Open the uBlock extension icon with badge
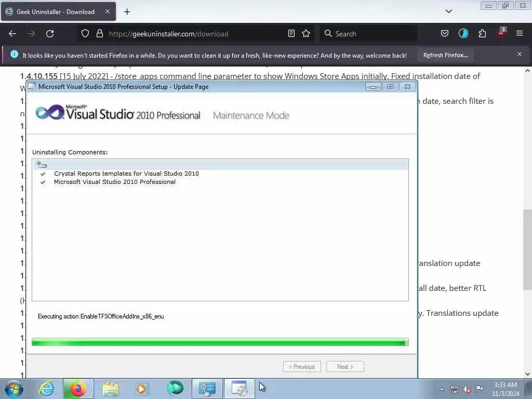Screen dimensions: 532x399 tap(501, 33)
